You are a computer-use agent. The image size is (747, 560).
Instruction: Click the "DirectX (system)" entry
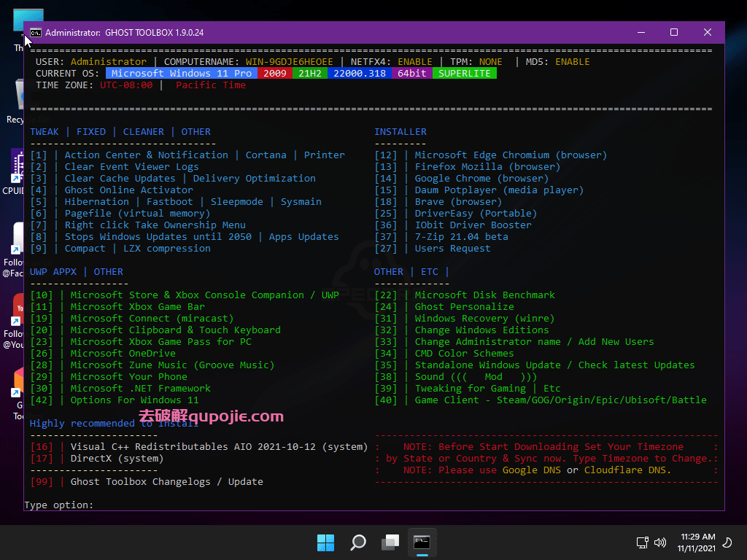point(117,459)
